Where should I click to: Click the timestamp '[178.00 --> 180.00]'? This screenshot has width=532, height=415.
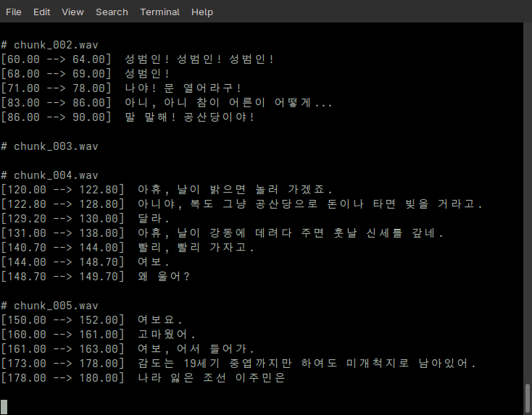(62, 378)
